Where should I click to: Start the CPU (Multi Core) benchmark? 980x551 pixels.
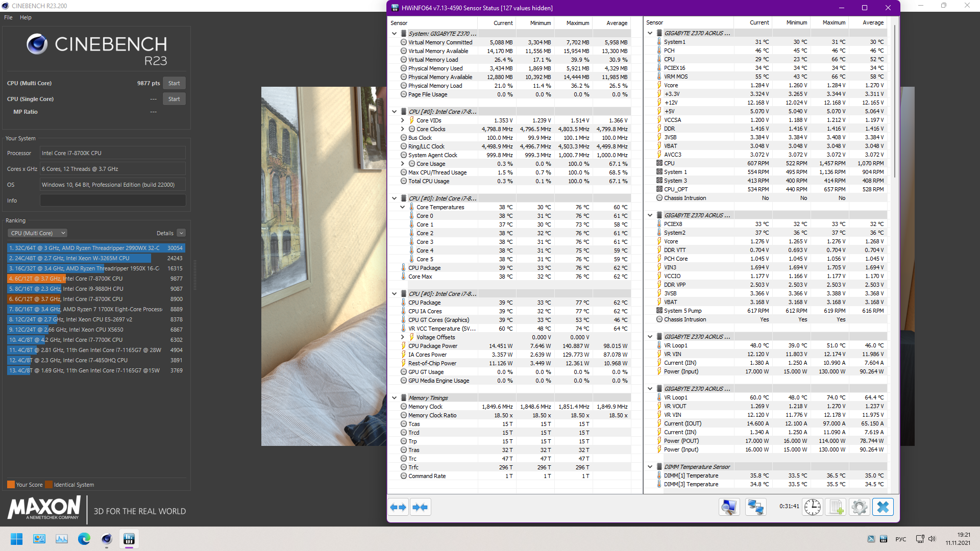pos(174,83)
